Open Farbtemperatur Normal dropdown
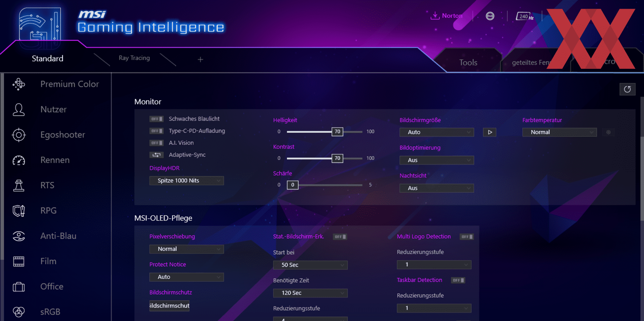This screenshot has height=321, width=644. coord(559,132)
